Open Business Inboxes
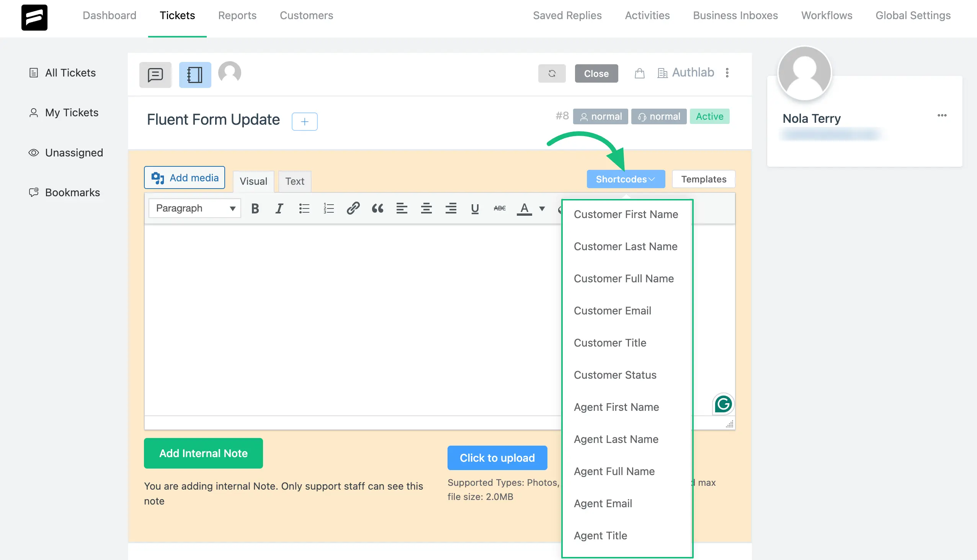Viewport: 977px width, 560px height. [x=735, y=15]
